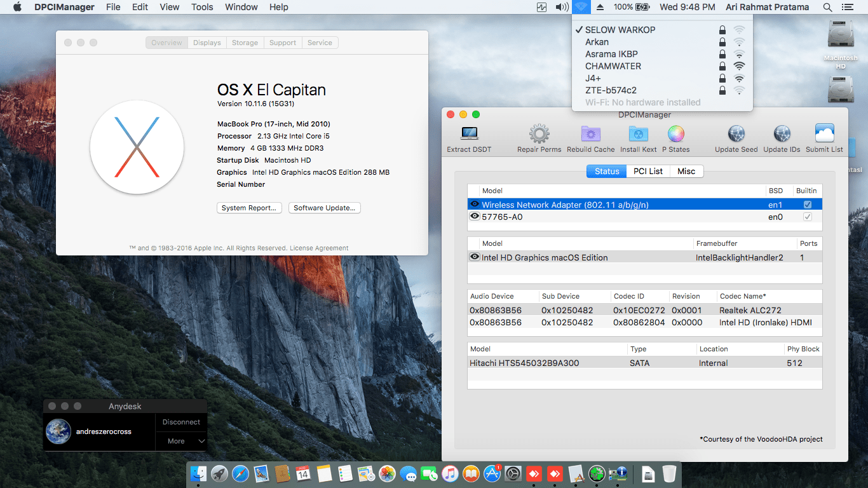The width and height of the screenshot is (868, 488).
Task: Click the DPCIManager green gear Dock icon
Action: [596, 473]
